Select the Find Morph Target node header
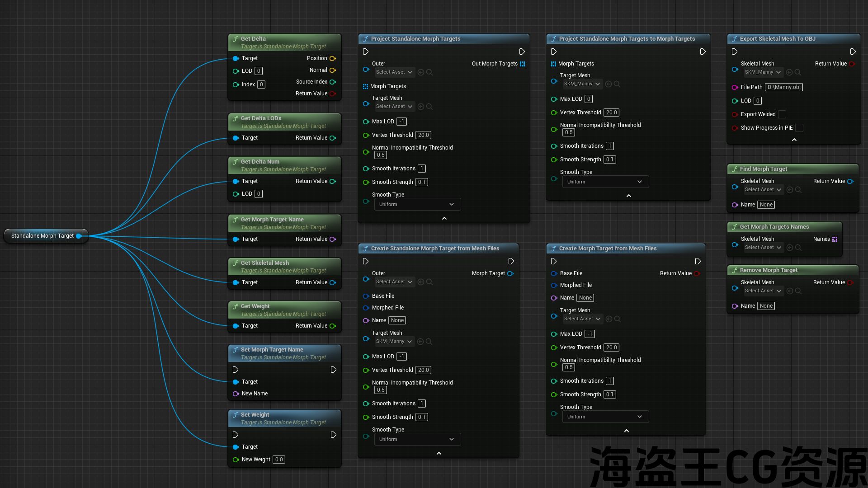Viewport: 868px width, 488px height. 763,169
